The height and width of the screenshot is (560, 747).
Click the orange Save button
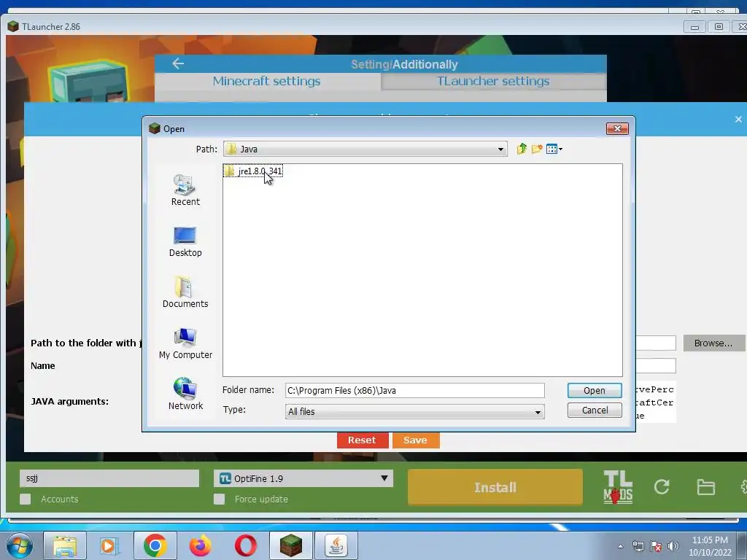coord(415,440)
